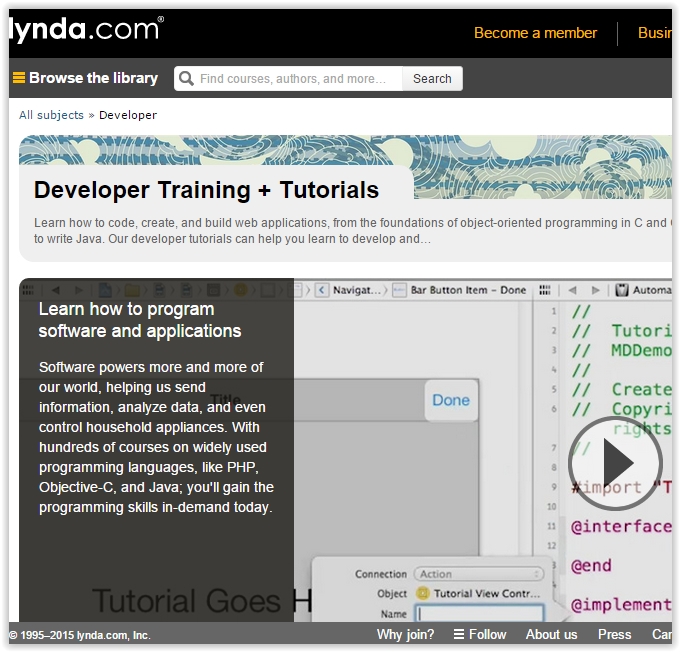Viewport: 680px width, 652px height.
Task: Click the Software powers more paragraph
Action: click(x=156, y=437)
